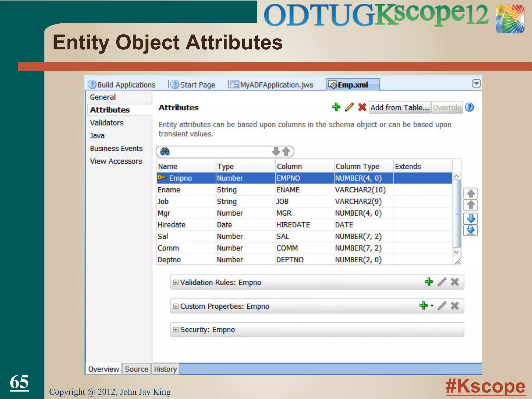Delete selected attribute with red X

[x=362, y=107]
